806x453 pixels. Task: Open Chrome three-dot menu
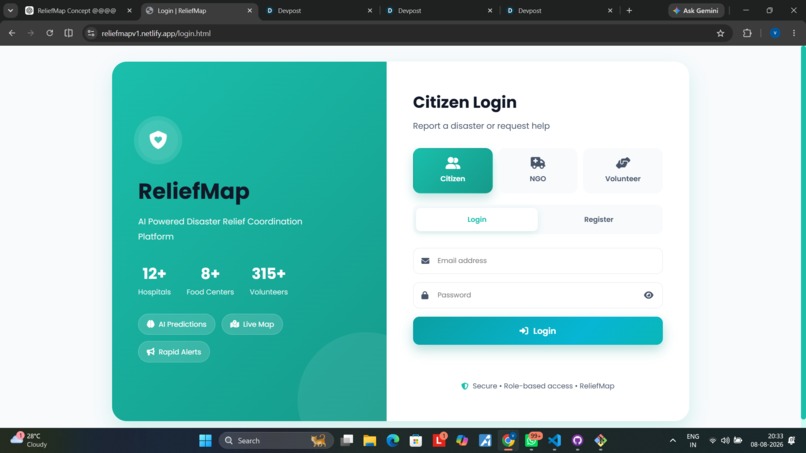coord(794,33)
